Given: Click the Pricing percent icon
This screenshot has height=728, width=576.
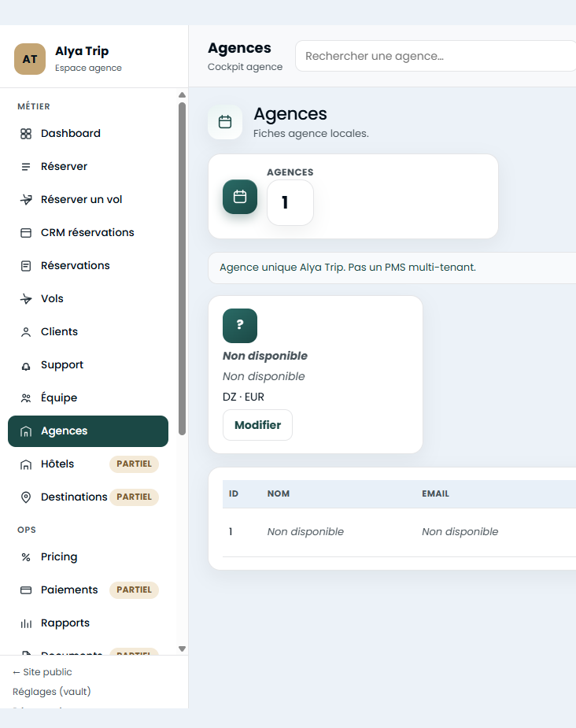Looking at the screenshot, I should tap(26, 557).
